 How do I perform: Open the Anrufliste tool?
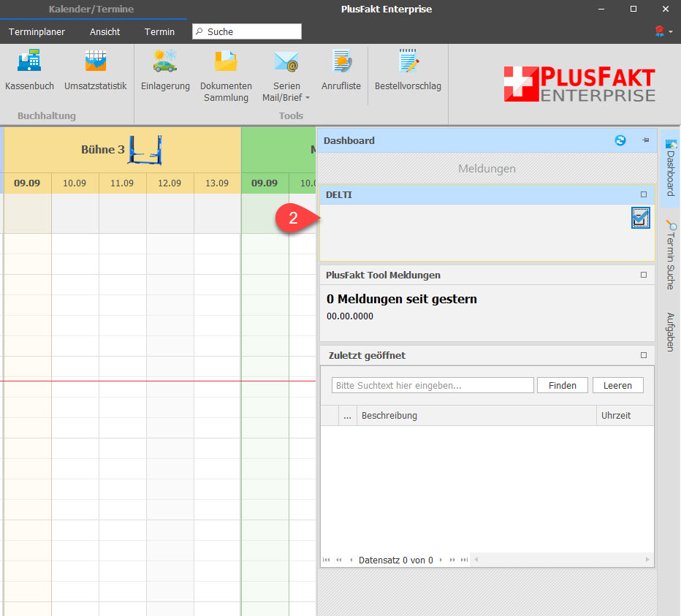tap(341, 69)
